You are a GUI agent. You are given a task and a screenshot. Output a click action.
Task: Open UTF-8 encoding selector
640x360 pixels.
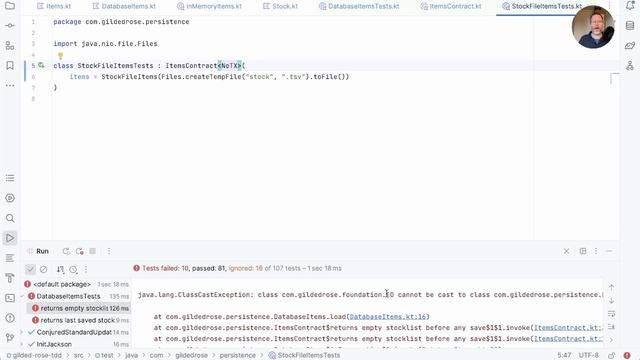click(589, 356)
